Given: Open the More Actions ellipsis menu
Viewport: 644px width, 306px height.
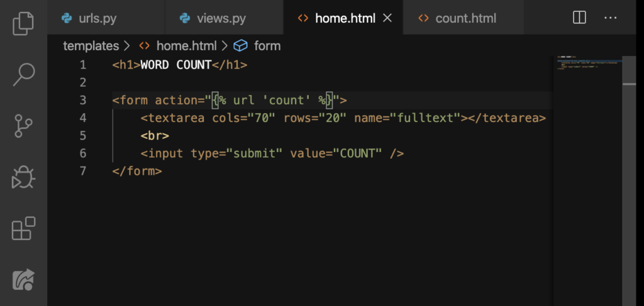Looking at the screenshot, I should [x=610, y=18].
